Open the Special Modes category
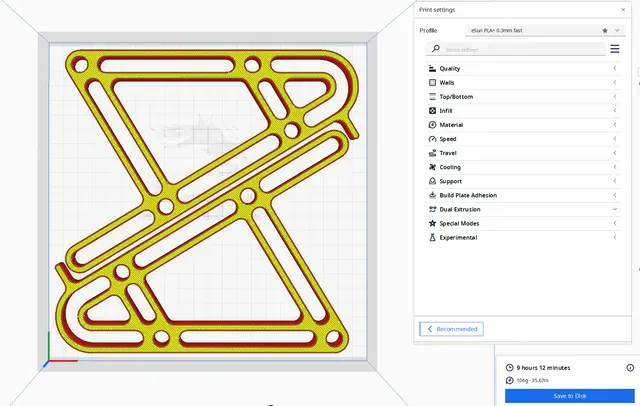This screenshot has height=406, width=640. tap(522, 223)
